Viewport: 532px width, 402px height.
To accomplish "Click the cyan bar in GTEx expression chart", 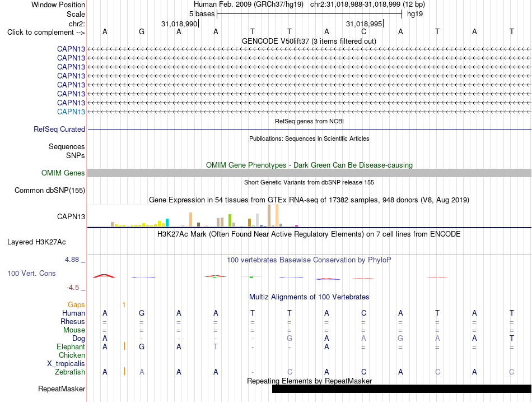I will tap(167, 223).
